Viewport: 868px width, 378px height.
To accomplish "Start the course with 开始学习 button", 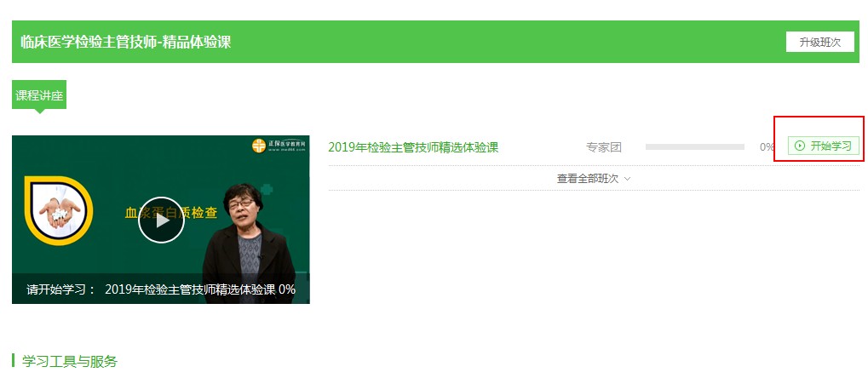I will (823, 146).
